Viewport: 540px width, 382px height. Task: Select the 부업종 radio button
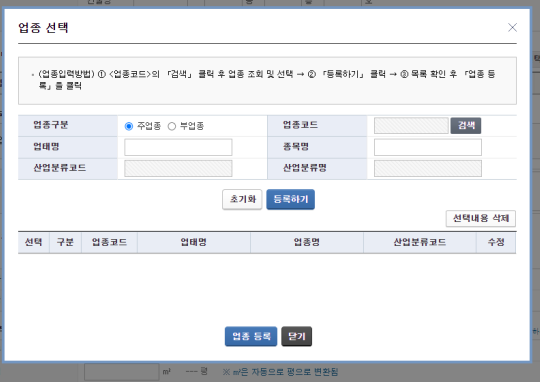coord(172,126)
